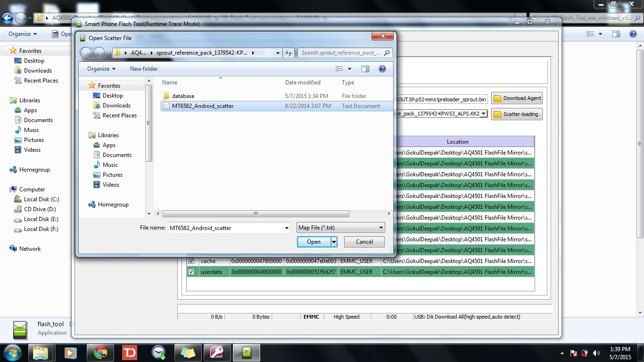Click the Scatter-loading button in Flash Tool

[x=517, y=114]
